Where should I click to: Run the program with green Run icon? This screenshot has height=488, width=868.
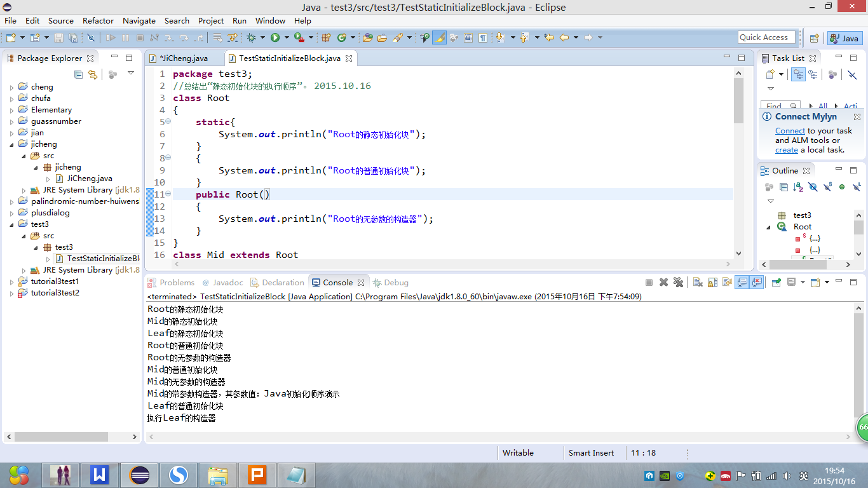click(x=275, y=37)
